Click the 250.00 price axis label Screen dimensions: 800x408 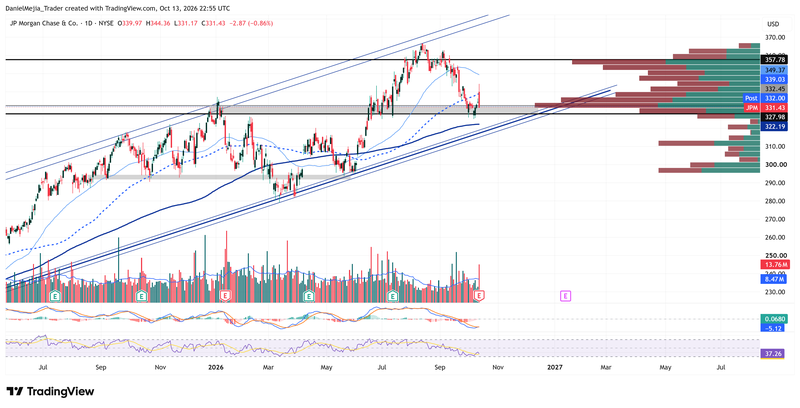pos(774,256)
